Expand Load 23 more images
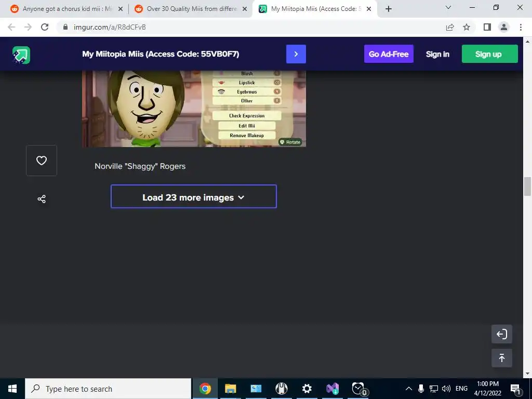 click(194, 197)
